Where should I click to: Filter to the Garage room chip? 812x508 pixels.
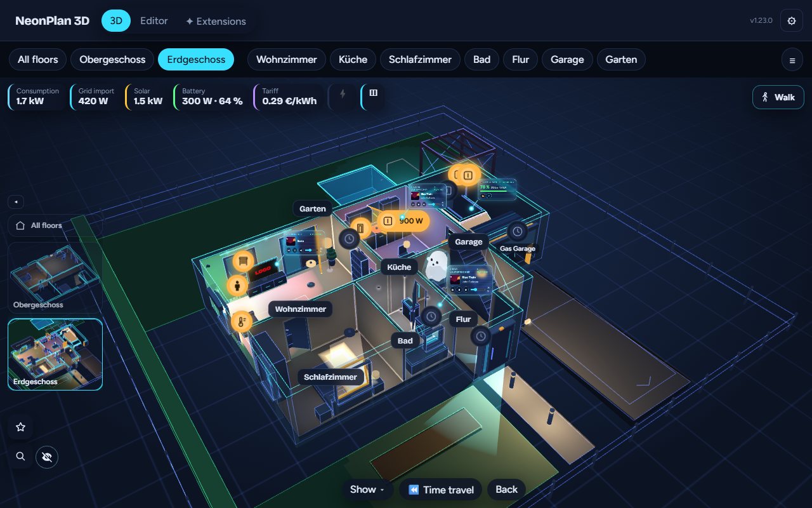click(567, 60)
